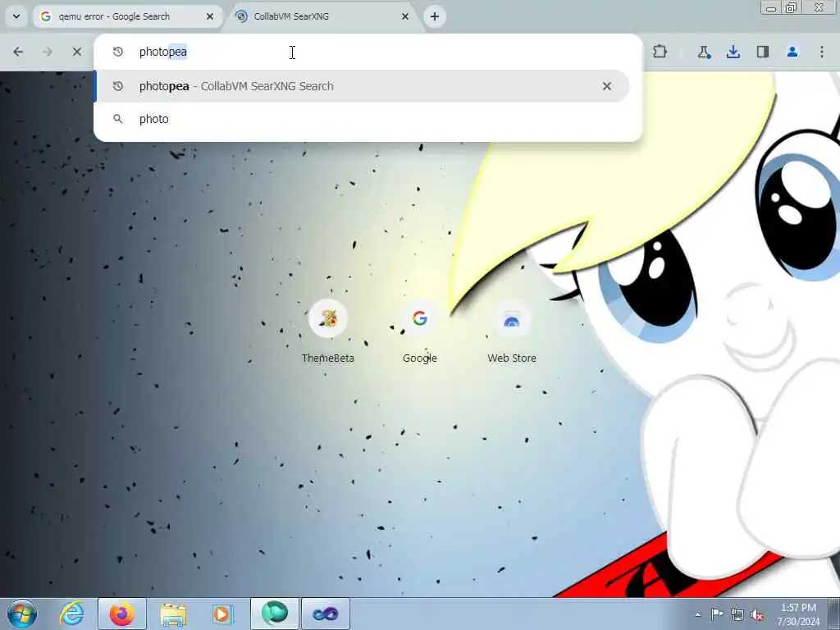Open Firefox from the taskbar
Screen dimensions: 840x630
(x=122, y=614)
